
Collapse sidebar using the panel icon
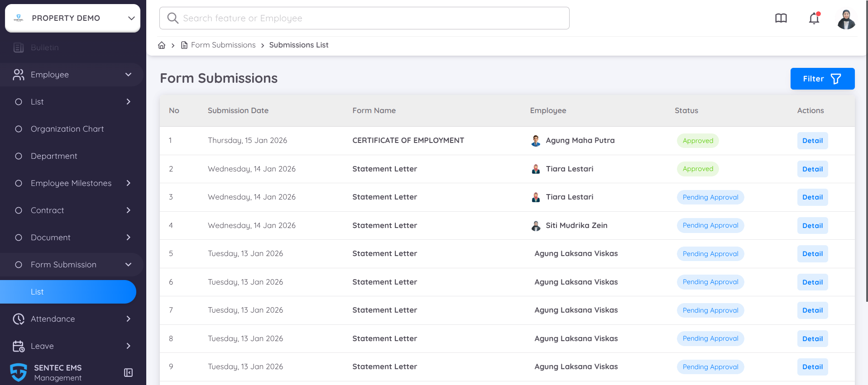128,372
